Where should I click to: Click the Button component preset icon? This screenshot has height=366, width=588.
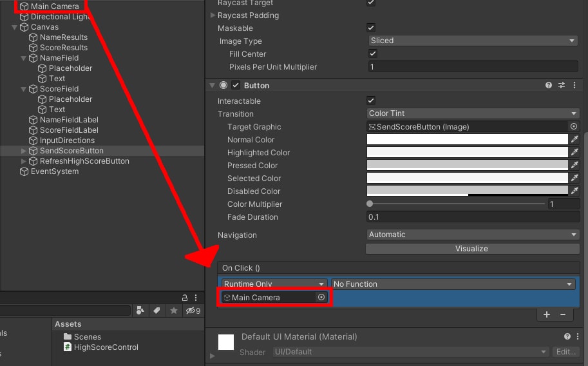[x=562, y=85]
